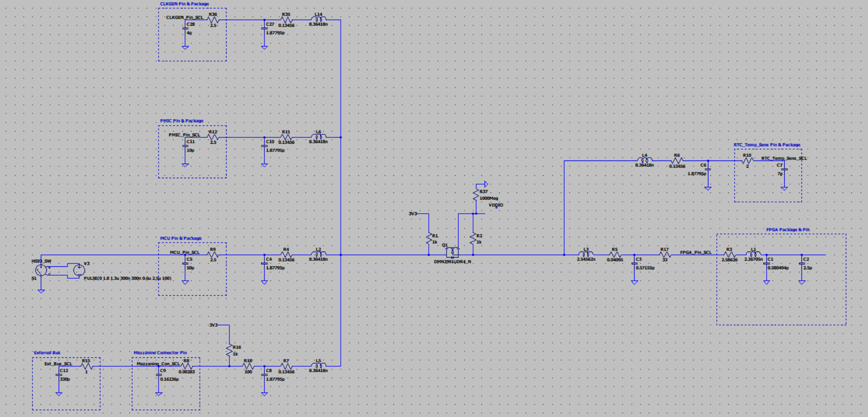Select resistor R11 symbol
The height and width of the screenshot is (417, 868).
point(286,137)
